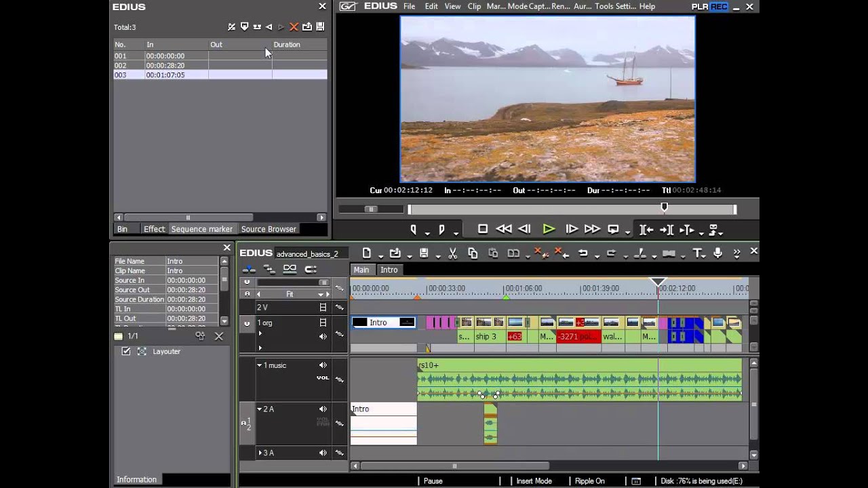Viewport: 868px width, 488px height.
Task: Open the Set Out point dropdown arrow
Action: point(455,232)
